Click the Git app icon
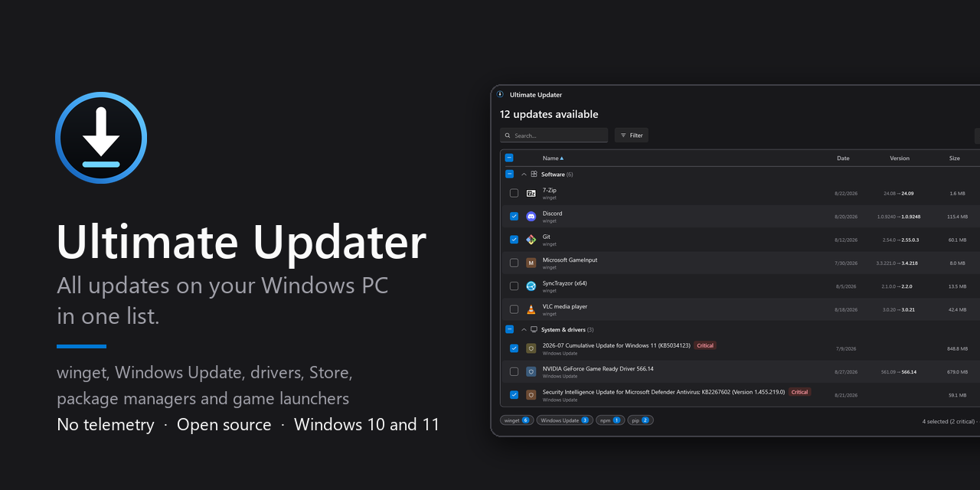 531,240
